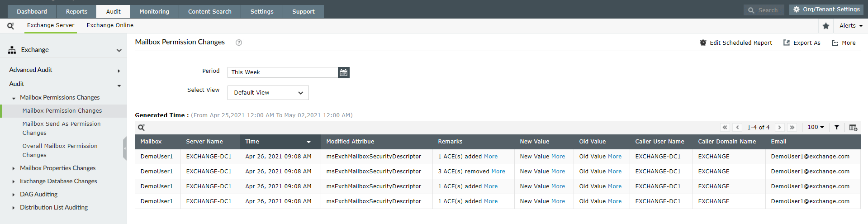868x224 pixels.
Task: Click the report search icon beside Exchange Server
Action: click(x=10, y=26)
